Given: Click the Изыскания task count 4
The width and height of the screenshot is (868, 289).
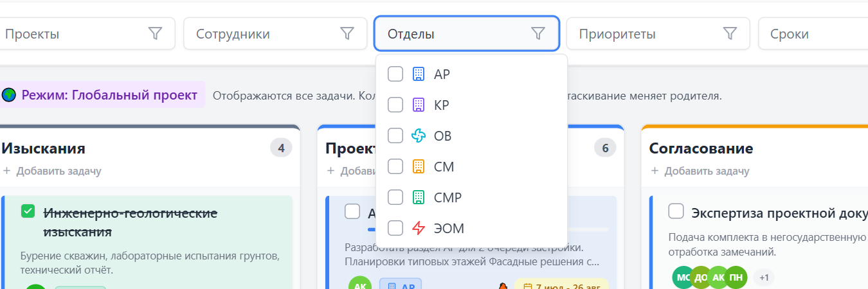Looking at the screenshot, I should (281, 148).
